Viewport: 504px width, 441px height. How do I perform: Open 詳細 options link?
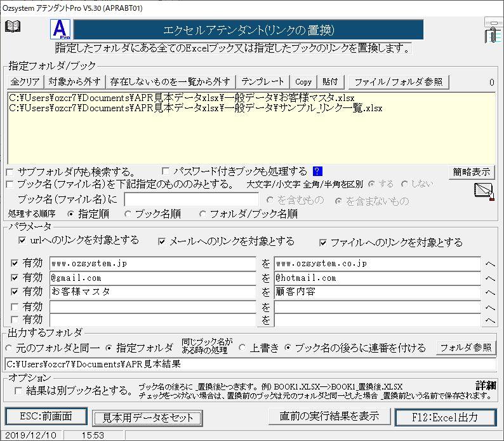tap(486, 385)
